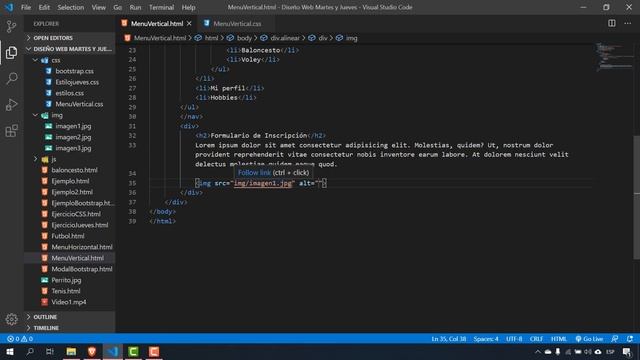Click the Ln 35, Col 38 status entry

pos(449,339)
